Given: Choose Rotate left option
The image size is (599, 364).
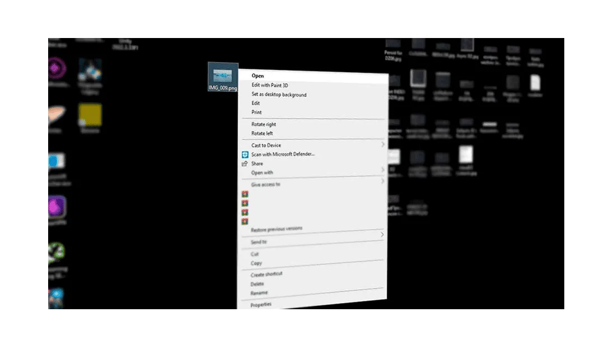Looking at the screenshot, I should pos(262,134).
